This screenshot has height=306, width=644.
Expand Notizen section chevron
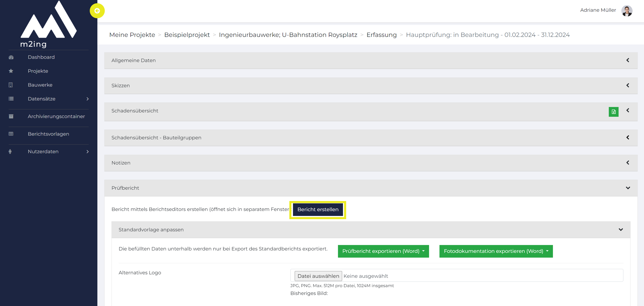point(627,163)
